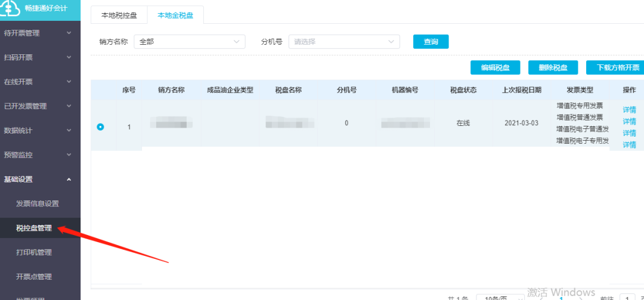Expand the 已开发票管理 sidebar section
Viewport: 644px width, 300px height.
point(39,106)
